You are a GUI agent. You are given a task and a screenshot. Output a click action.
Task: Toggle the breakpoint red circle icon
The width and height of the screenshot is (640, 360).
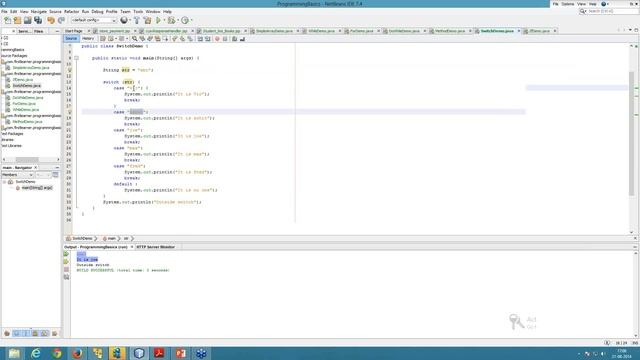[217, 39]
